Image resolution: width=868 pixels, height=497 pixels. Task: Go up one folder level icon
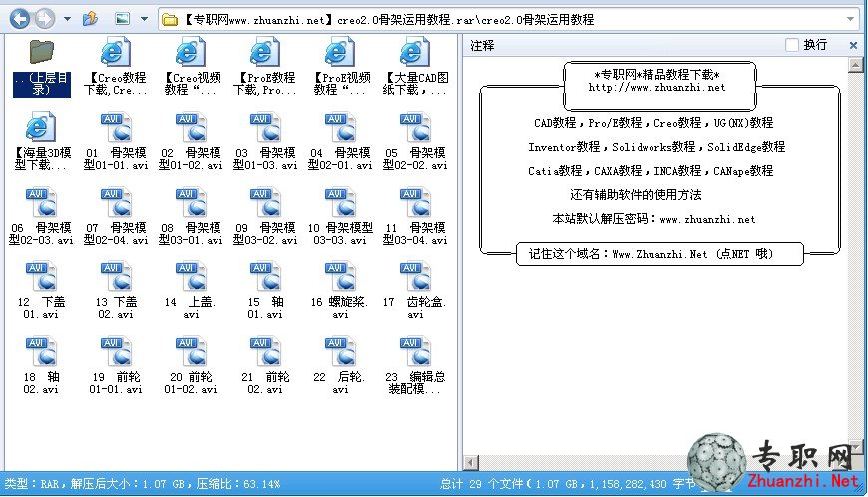click(x=90, y=19)
